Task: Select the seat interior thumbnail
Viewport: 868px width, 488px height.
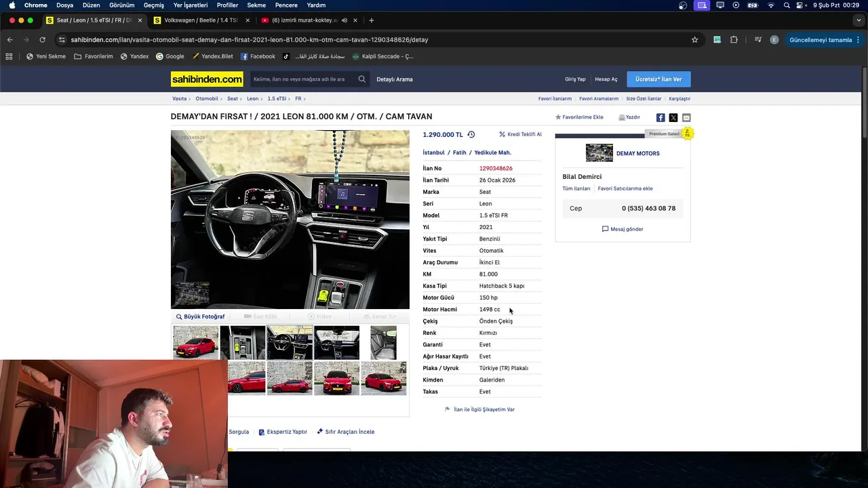Action: pyautogui.click(x=383, y=343)
